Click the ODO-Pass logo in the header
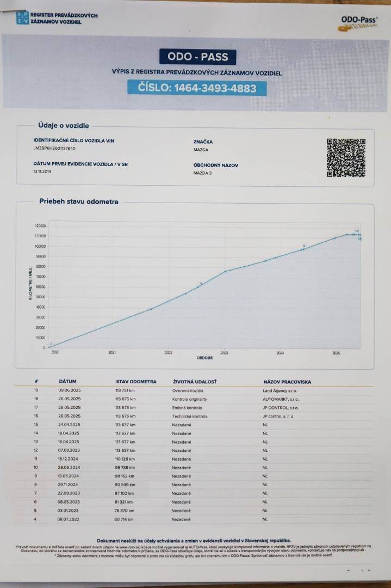The height and width of the screenshot is (588, 391). (x=358, y=23)
